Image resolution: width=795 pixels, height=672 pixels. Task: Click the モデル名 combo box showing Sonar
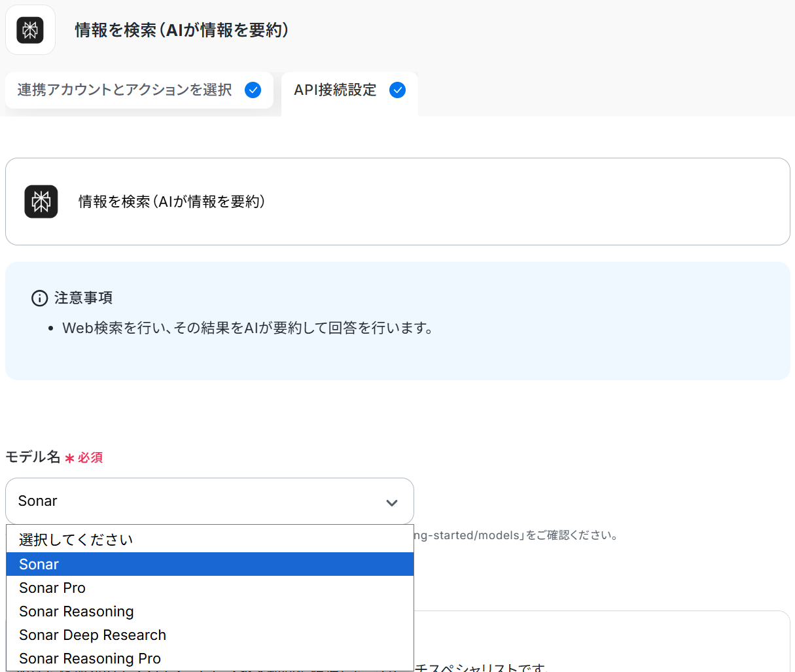click(x=209, y=501)
